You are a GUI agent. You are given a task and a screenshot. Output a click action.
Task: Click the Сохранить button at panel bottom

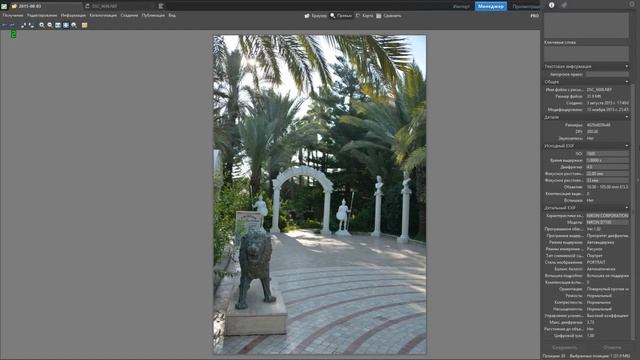564,347
